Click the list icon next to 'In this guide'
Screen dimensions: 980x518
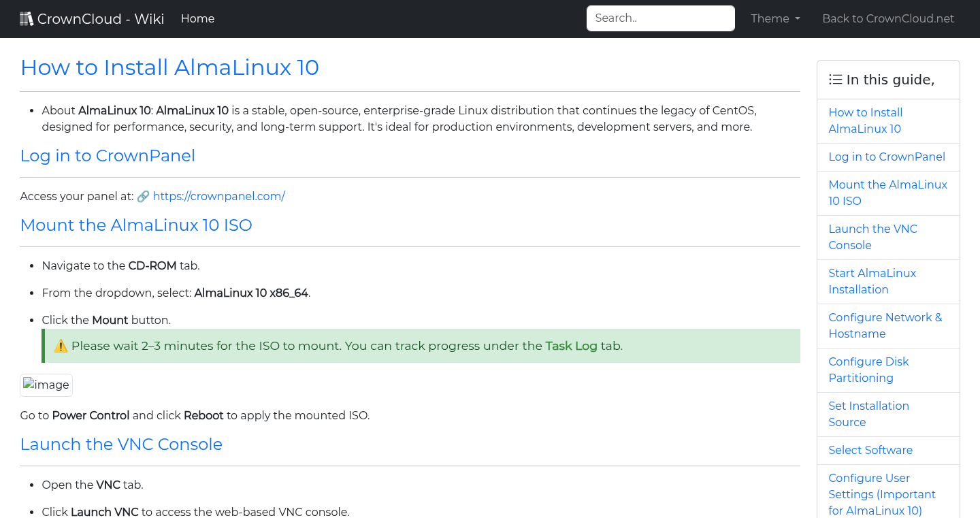tap(835, 79)
